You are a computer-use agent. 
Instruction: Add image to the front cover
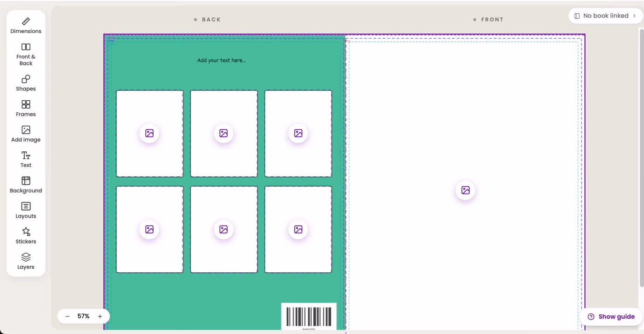click(x=466, y=190)
